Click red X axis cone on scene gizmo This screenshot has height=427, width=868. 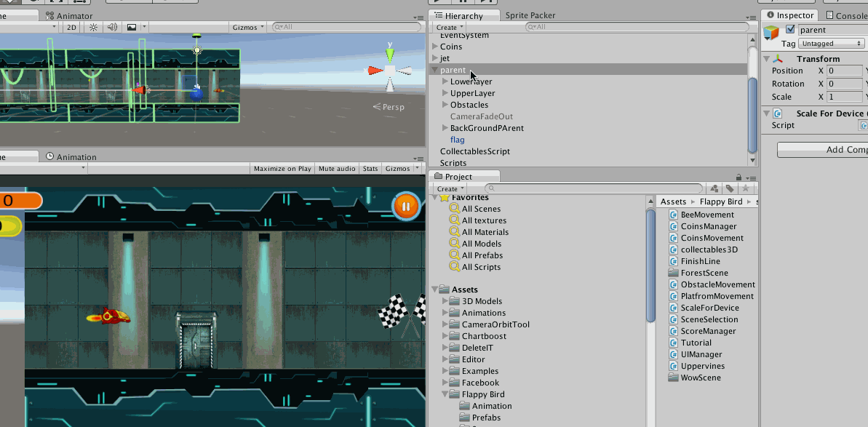coord(375,71)
